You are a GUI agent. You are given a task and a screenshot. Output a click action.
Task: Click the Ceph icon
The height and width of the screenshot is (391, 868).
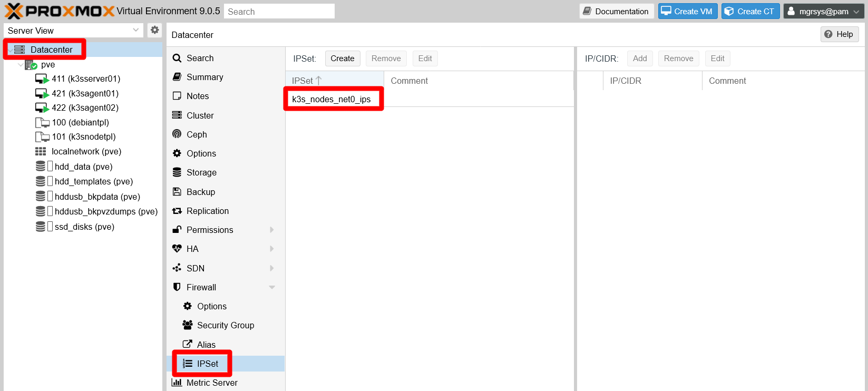[x=177, y=134]
